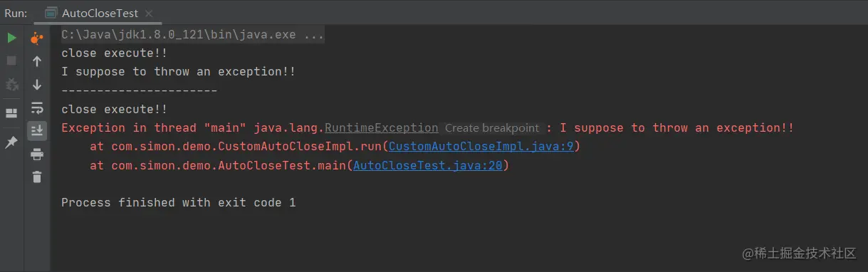The height and width of the screenshot is (272, 868).
Task: Open the Restore Layout icon
Action: (11, 113)
